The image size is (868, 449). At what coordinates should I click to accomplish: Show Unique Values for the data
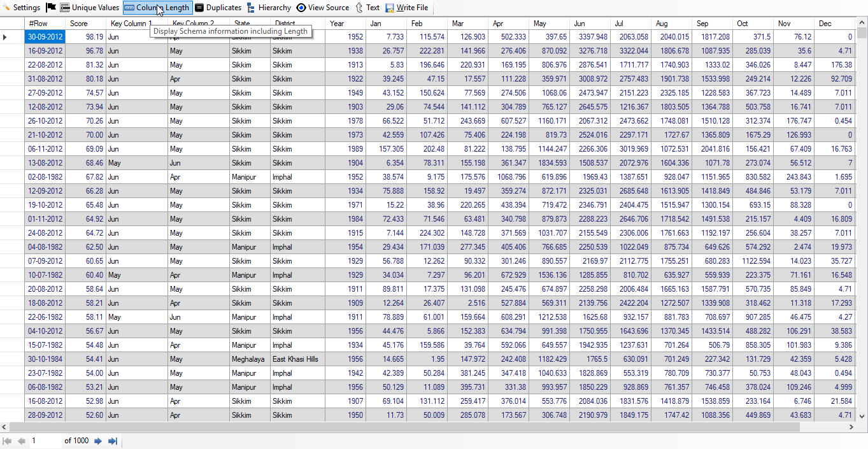coord(90,8)
